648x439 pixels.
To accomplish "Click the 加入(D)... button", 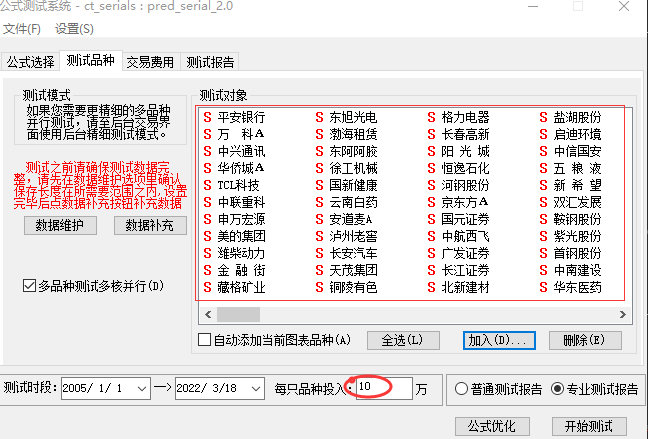I will [x=499, y=340].
